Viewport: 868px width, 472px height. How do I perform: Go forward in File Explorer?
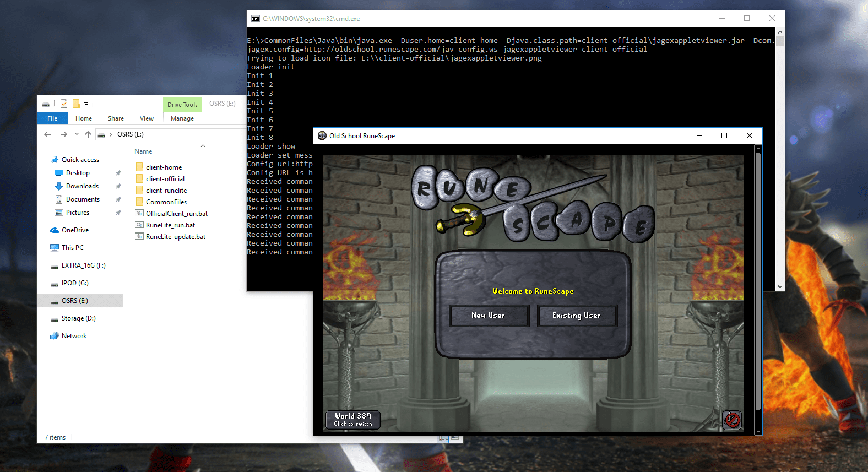[64, 134]
